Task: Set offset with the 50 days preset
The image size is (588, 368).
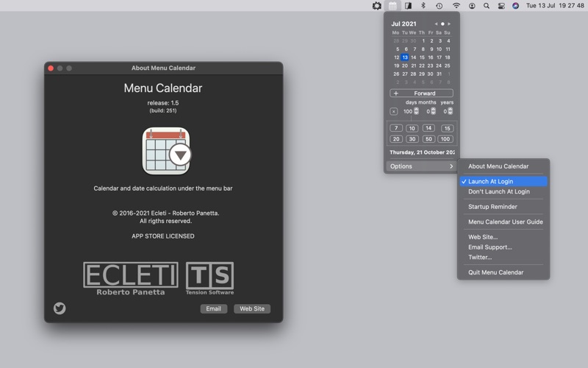Action: [x=429, y=139]
